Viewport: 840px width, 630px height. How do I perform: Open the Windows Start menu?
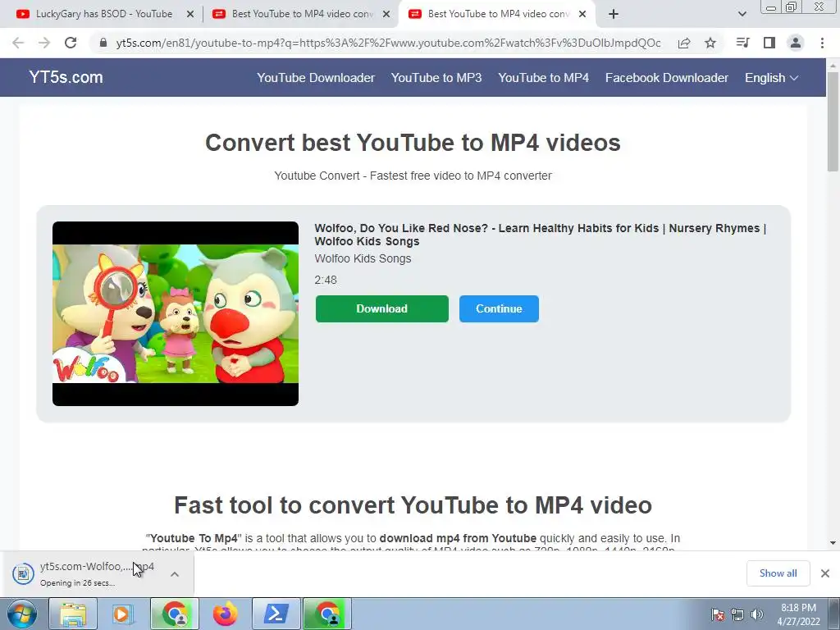pos(21,614)
